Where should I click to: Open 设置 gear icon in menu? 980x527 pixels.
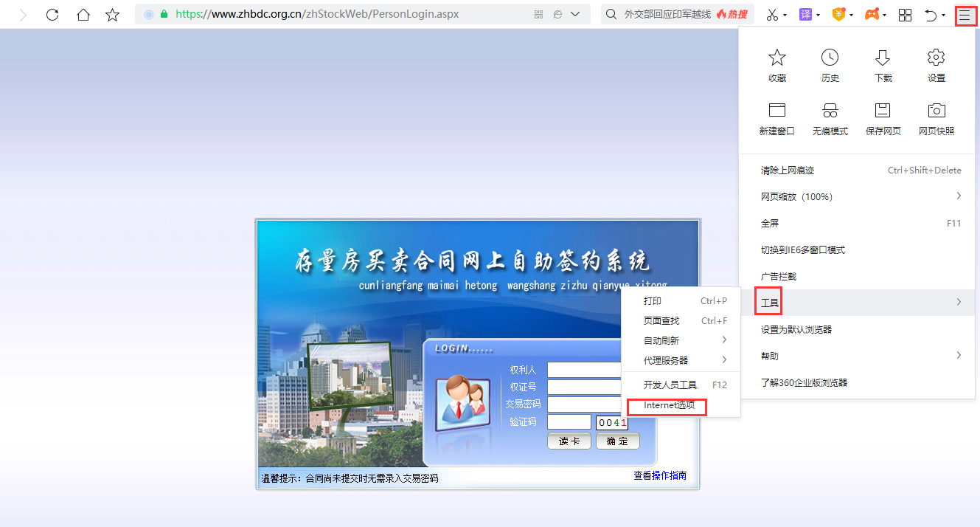point(936,58)
